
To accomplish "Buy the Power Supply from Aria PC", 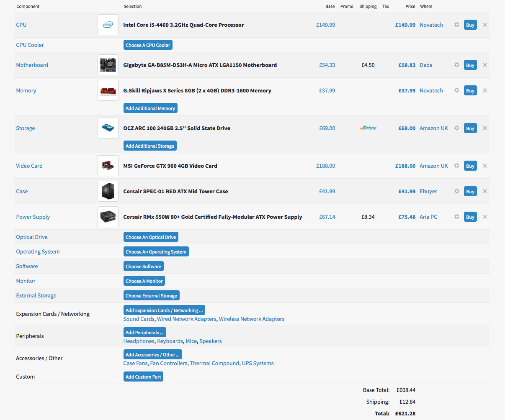I will tap(470, 217).
